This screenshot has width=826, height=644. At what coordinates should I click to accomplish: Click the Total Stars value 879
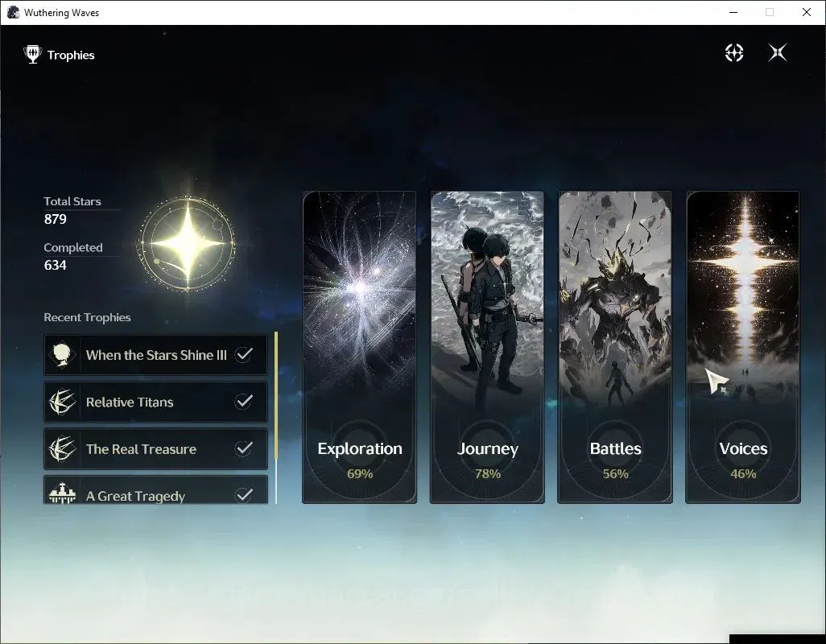tap(56, 219)
